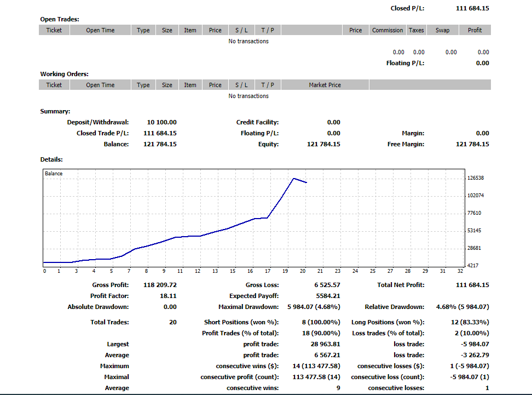Click the Market Price header in Working Orders
Viewport: 532px width, 395px height.
coord(325,85)
